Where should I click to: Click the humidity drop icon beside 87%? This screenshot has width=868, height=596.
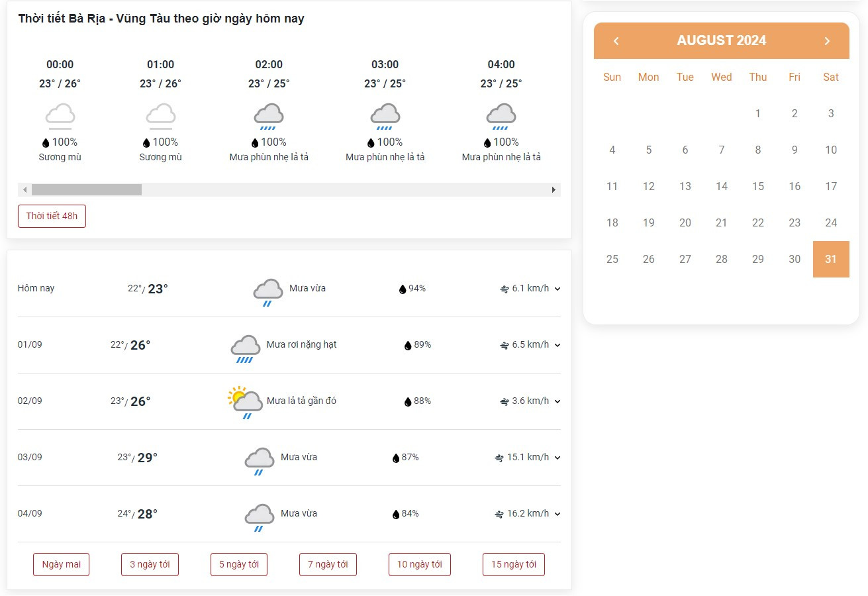coord(396,458)
